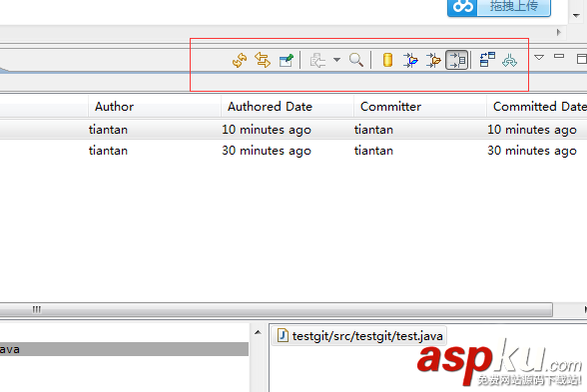This screenshot has height=392, width=587.
Task: Minimize the History view panel
Action: [x=559, y=56]
